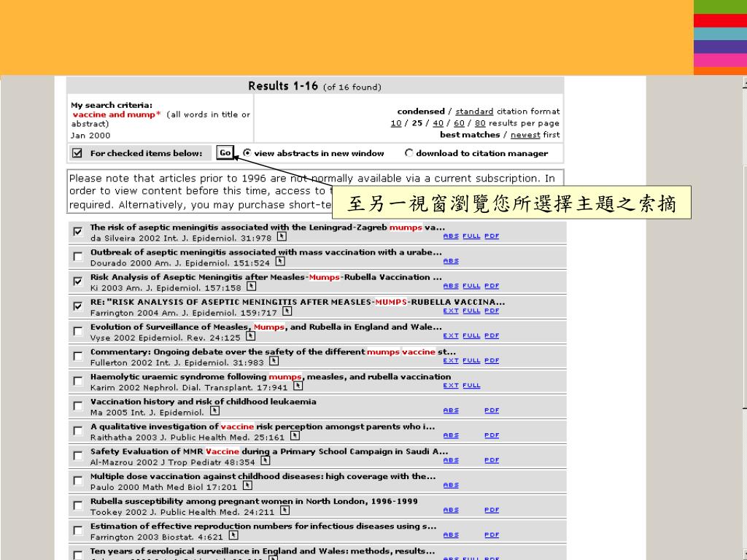Open FULL text link for da Silveira 2002
The height and width of the screenshot is (560, 747).
(x=471, y=236)
